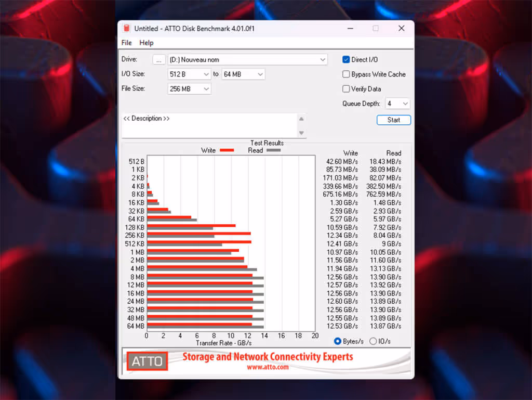532x400 pixels.
Task: Click the description scroll down arrow
Action: pyautogui.click(x=301, y=133)
